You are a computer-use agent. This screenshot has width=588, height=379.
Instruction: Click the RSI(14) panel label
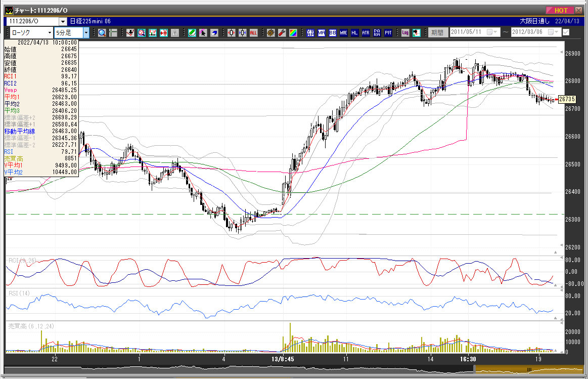point(19,293)
